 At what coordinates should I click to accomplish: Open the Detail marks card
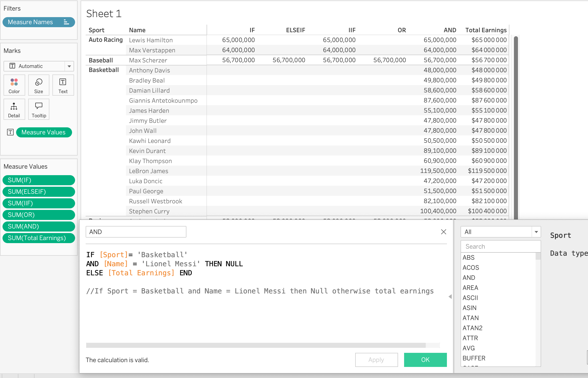(14, 109)
